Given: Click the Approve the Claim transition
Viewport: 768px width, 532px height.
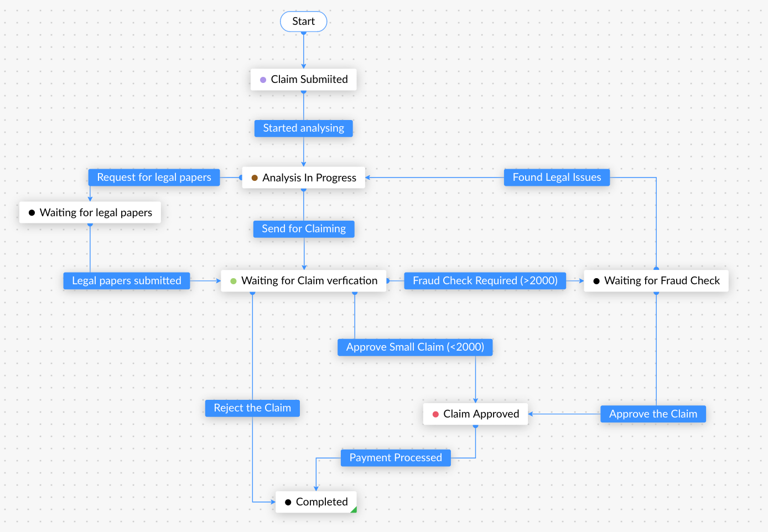Looking at the screenshot, I should [x=653, y=414].
